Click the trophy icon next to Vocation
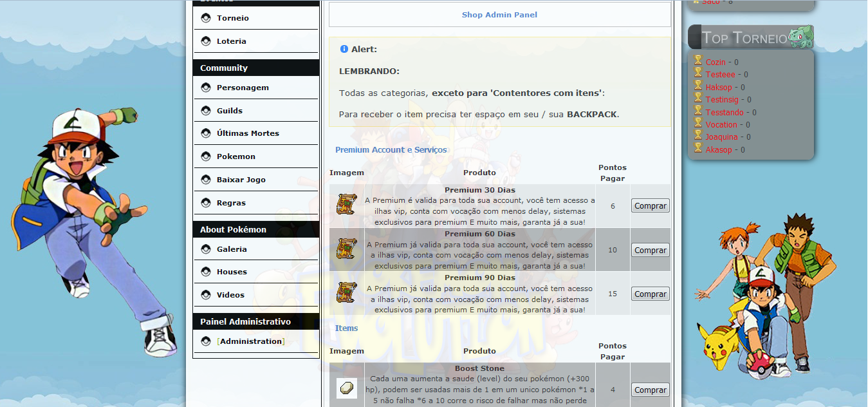The height and width of the screenshot is (407, 868). [698, 123]
